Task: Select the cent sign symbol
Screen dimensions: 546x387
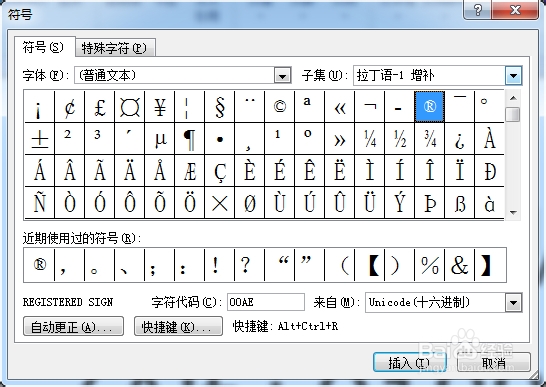Action: [x=70, y=107]
